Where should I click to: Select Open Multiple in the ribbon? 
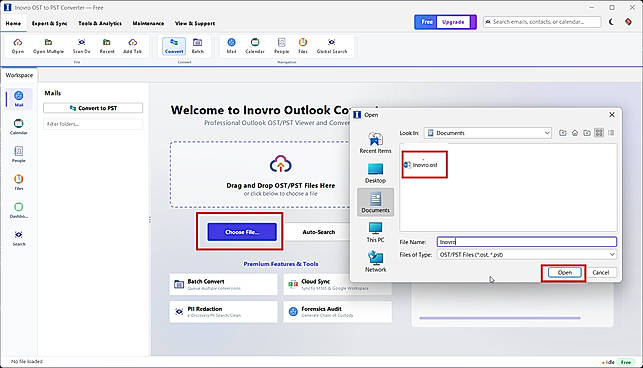tap(48, 46)
